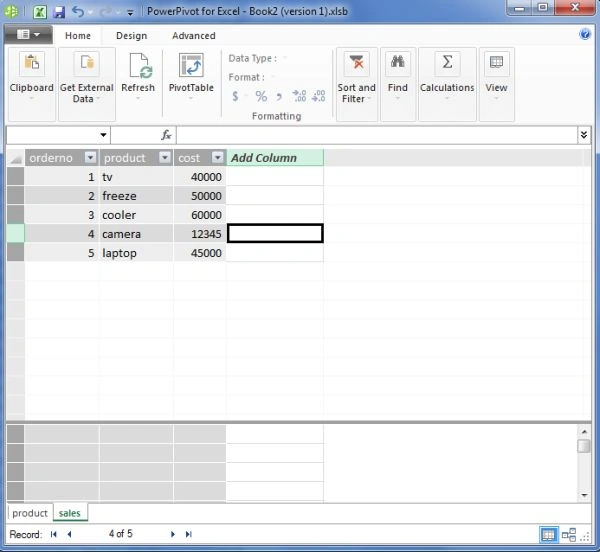Undo the last action

pos(78,12)
